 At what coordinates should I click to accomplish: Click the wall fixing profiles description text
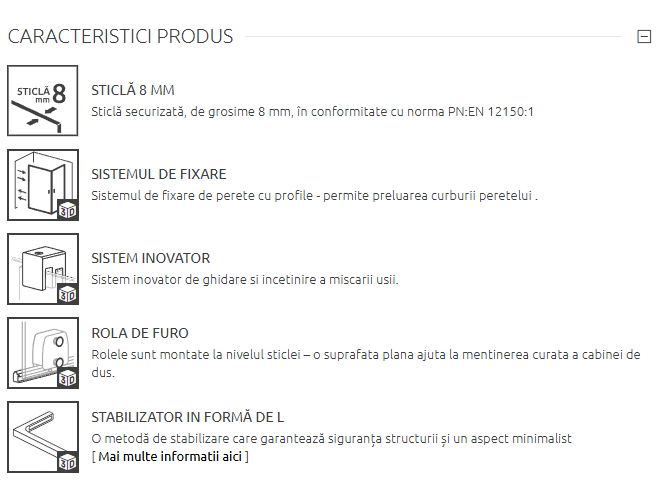314,196
